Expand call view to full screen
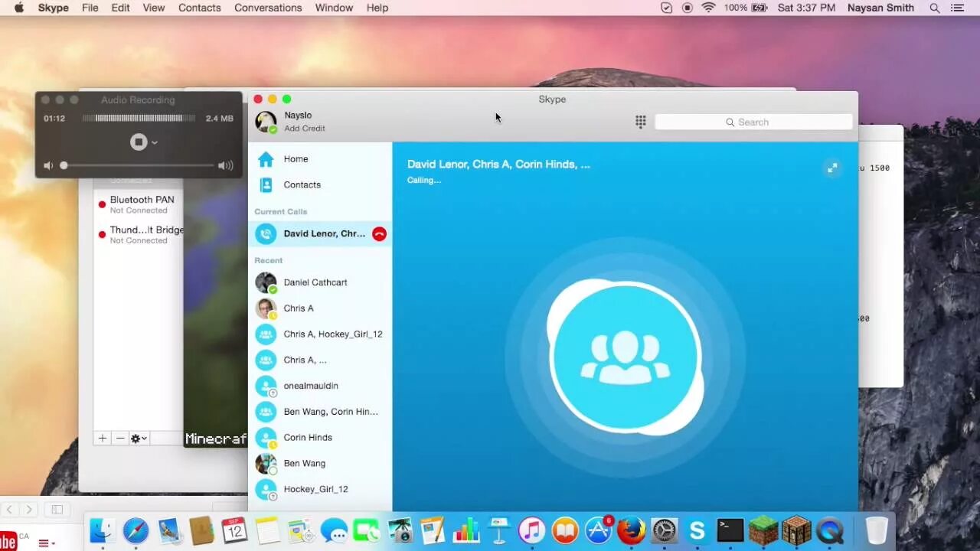Image resolution: width=980 pixels, height=551 pixels. (x=832, y=168)
